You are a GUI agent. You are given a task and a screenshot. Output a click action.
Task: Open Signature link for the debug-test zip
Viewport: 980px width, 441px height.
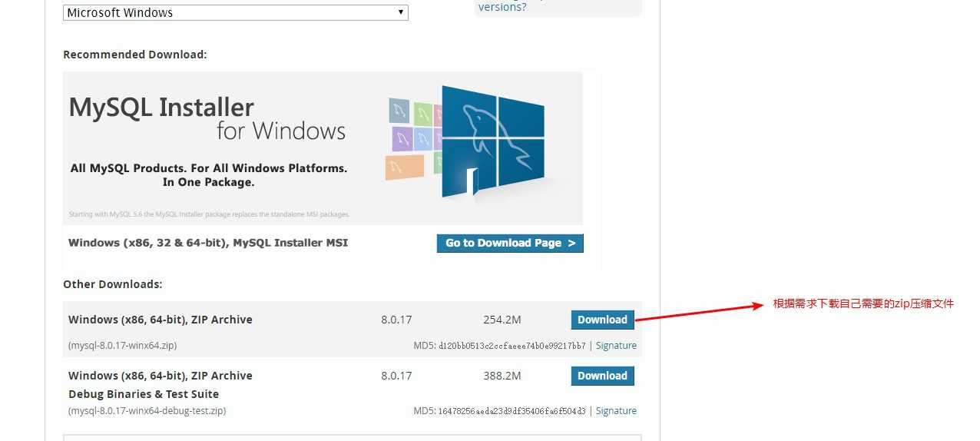[x=616, y=411]
